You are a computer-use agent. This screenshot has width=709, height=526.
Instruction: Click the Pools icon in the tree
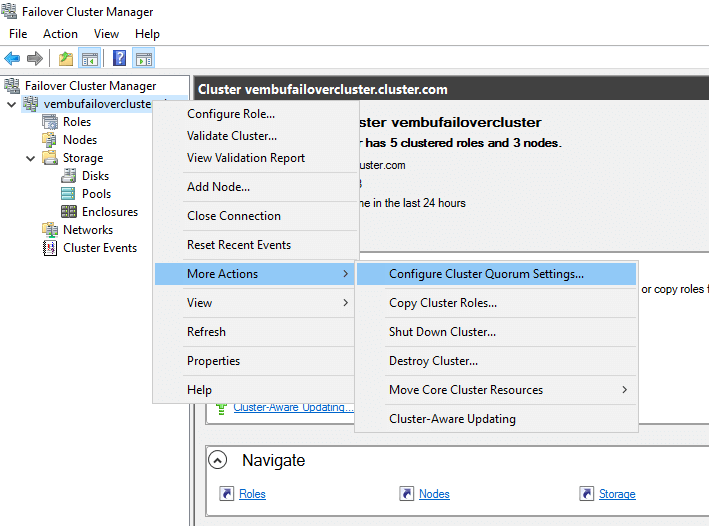pos(68,194)
